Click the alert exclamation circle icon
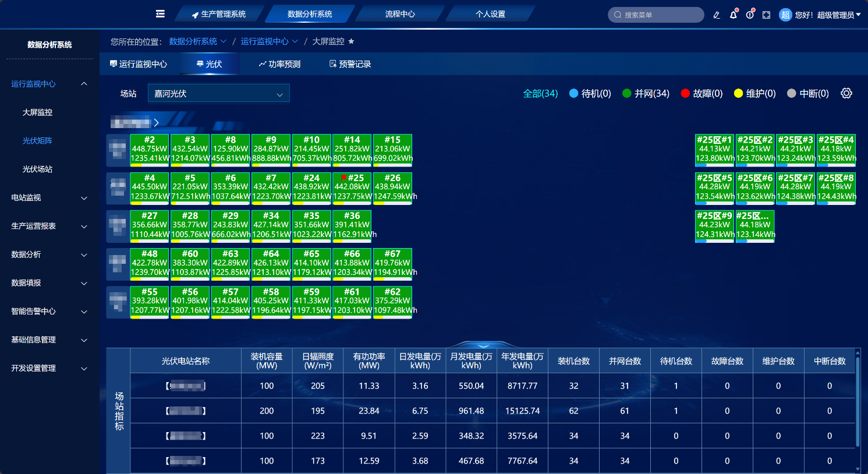 click(750, 15)
